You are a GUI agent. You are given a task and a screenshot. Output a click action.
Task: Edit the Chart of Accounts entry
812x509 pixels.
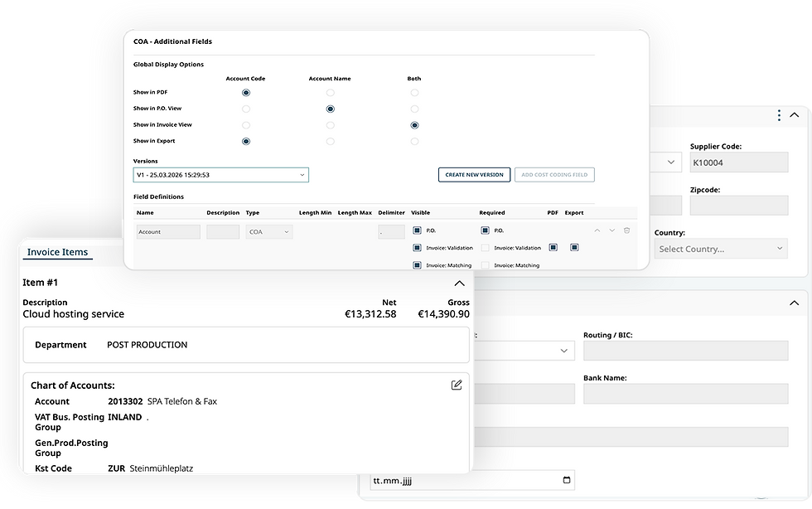click(x=457, y=385)
